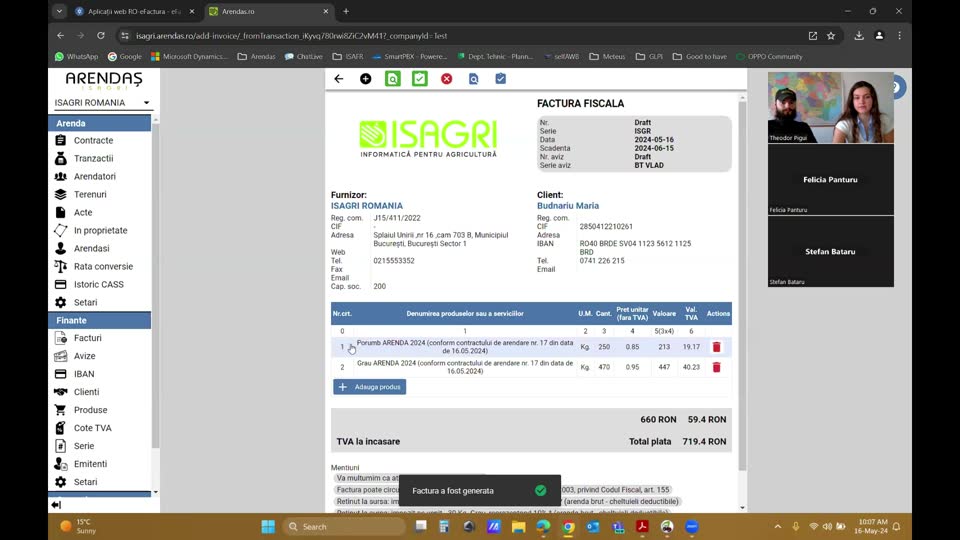
Task: Go back using the invoice toolbar arrow
Action: click(339, 79)
